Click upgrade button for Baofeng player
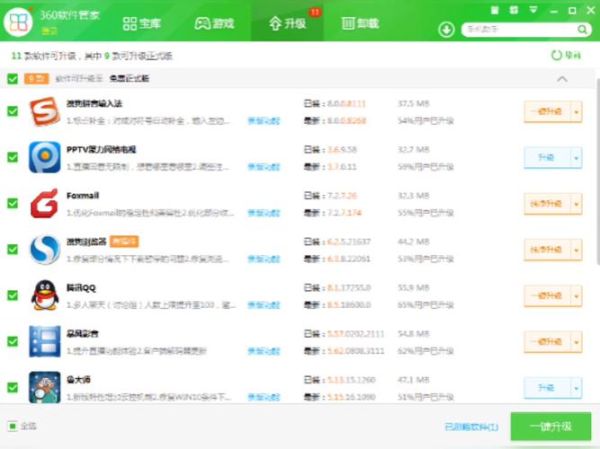600x449 pixels. 547,341
